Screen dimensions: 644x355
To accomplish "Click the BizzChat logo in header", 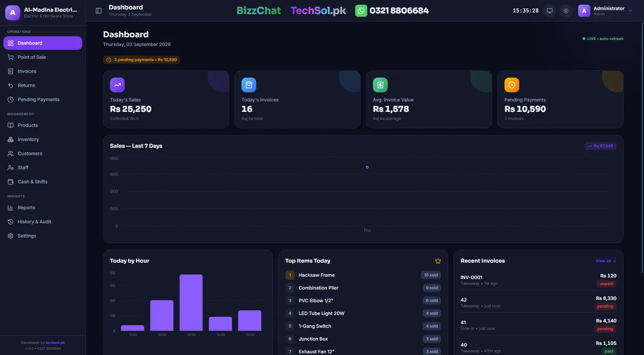I will (x=259, y=11).
